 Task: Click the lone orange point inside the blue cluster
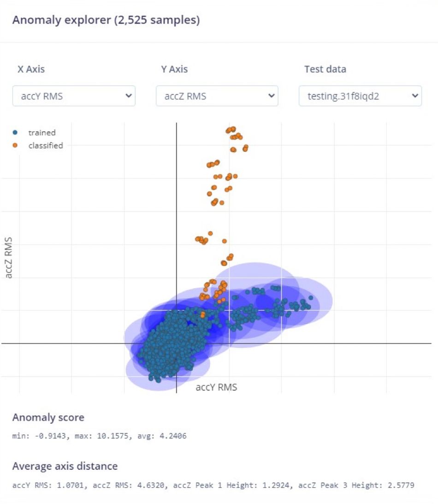(202, 315)
